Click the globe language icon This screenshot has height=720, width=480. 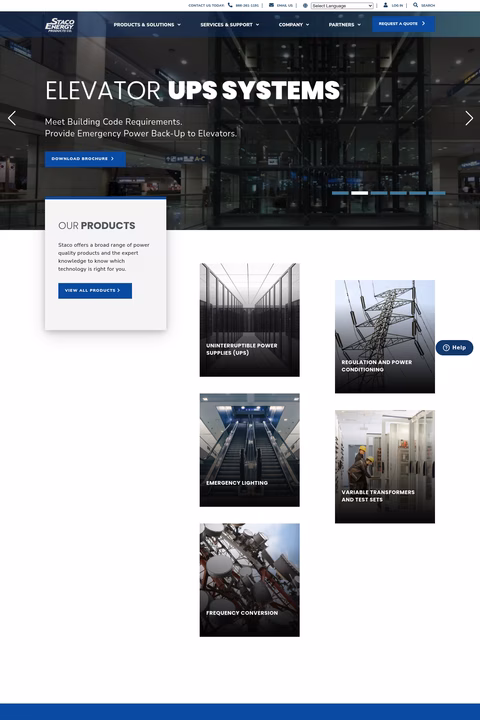[305, 6]
